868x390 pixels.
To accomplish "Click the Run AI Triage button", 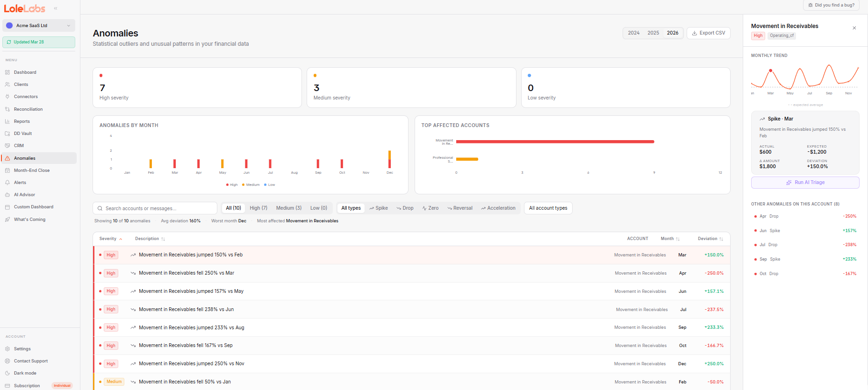I will [805, 183].
